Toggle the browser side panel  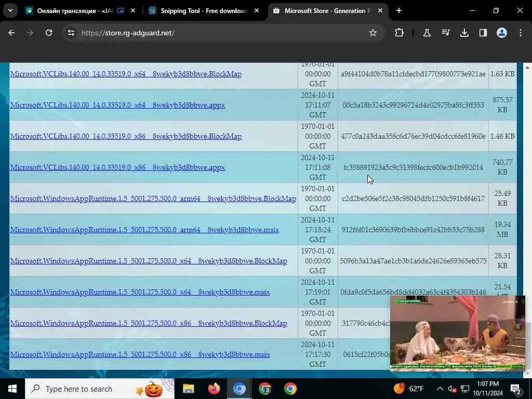(483, 33)
